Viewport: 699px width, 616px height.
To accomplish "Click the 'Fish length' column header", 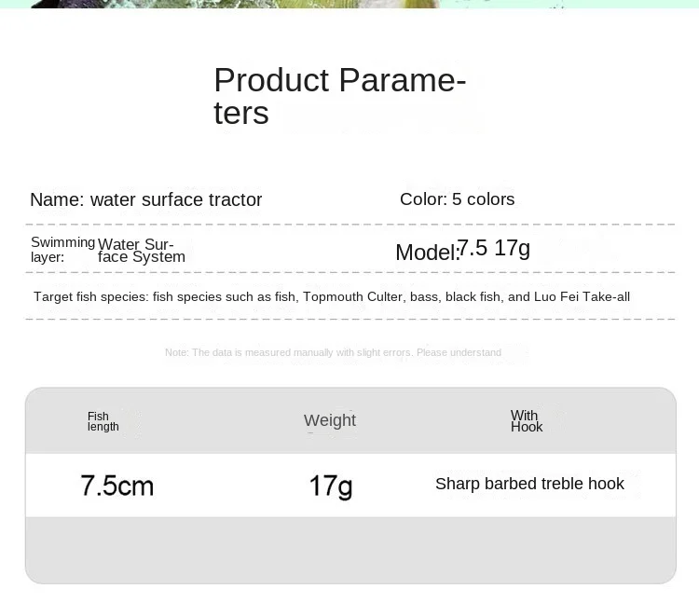I will pyautogui.click(x=103, y=421).
